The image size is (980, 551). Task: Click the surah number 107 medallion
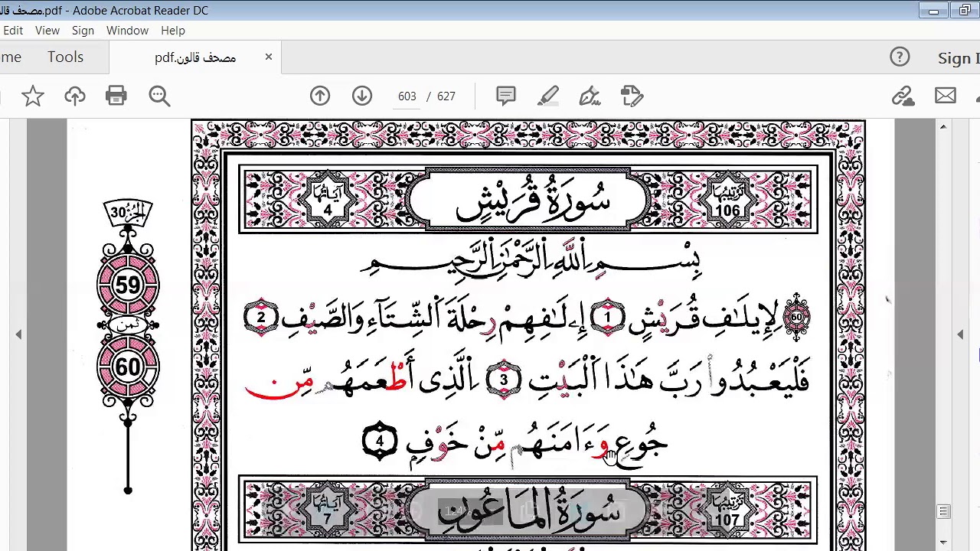(728, 510)
